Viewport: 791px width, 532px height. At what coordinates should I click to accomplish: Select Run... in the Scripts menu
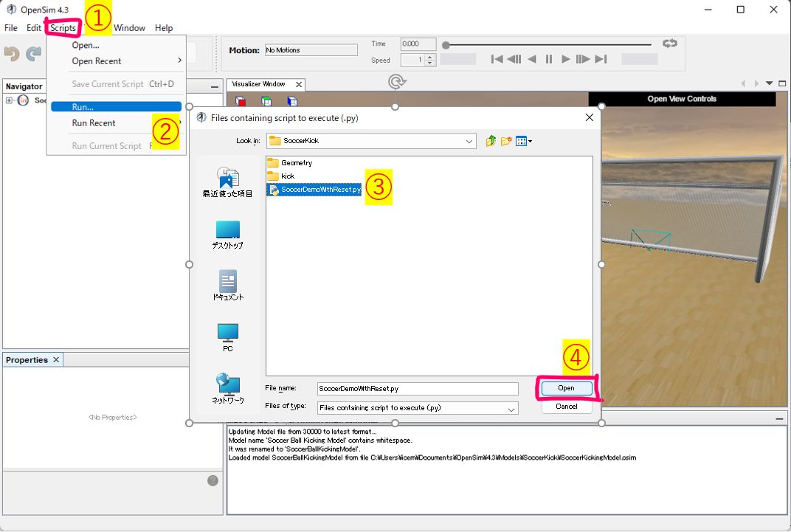[x=116, y=107]
